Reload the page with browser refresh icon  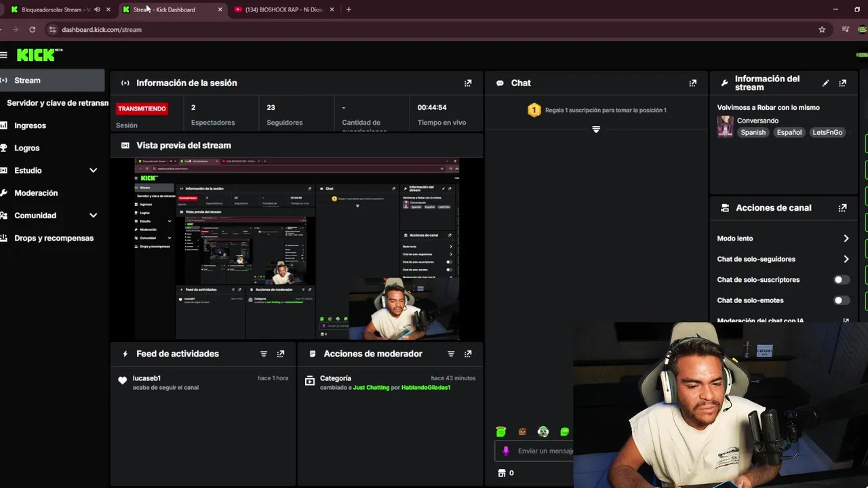32,30
